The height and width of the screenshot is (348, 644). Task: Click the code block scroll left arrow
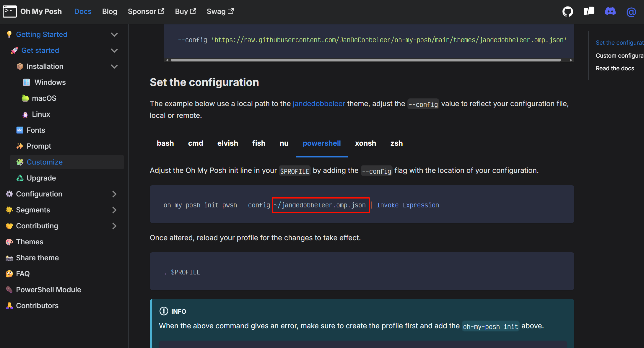pyautogui.click(x=167, y=60)
